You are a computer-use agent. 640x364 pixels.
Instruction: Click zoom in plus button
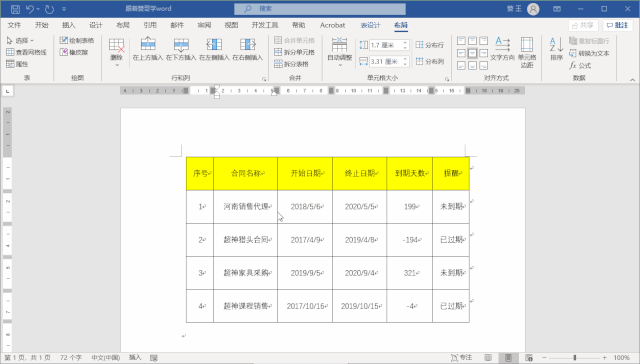604,357
